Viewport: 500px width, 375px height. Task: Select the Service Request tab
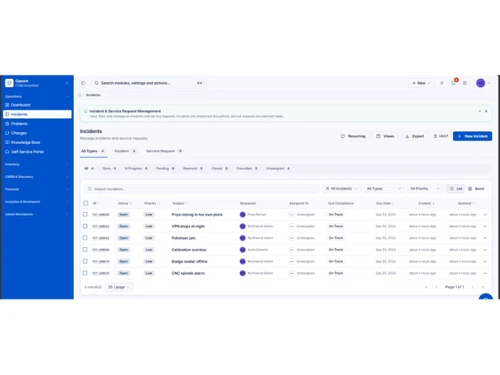[164, 151]
